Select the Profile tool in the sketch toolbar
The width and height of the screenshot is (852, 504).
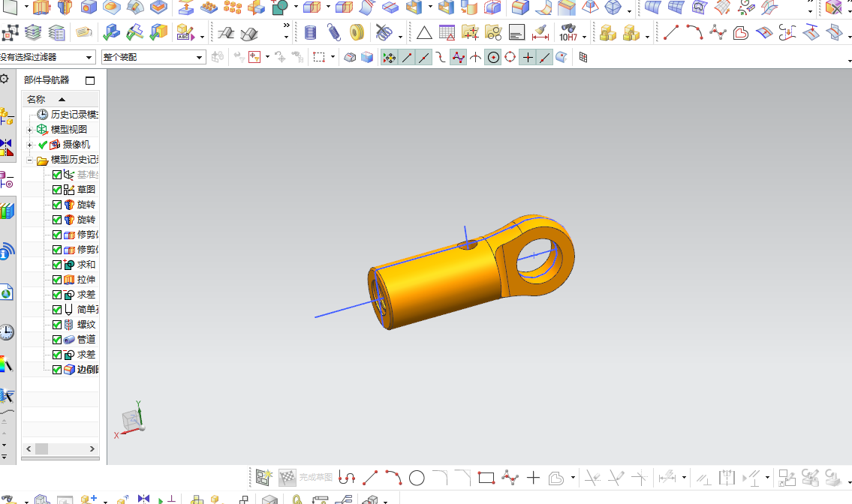(x=347, y=478)
